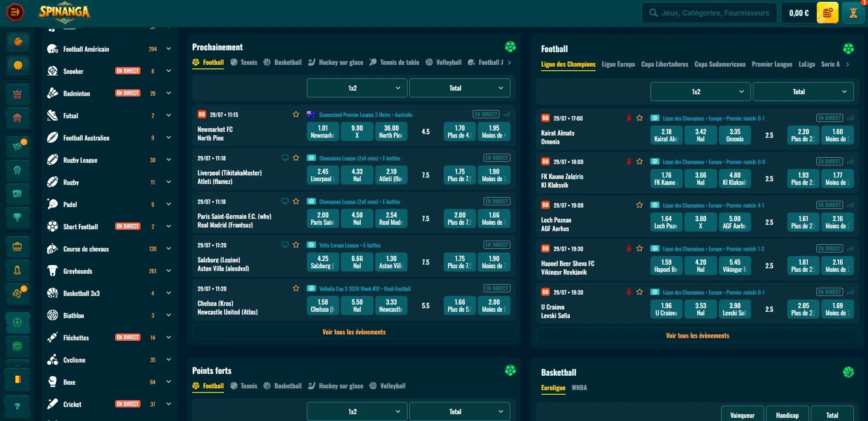Toggle favorite star for Chelsea (Kros) match
868x421 pixels.
296,288
